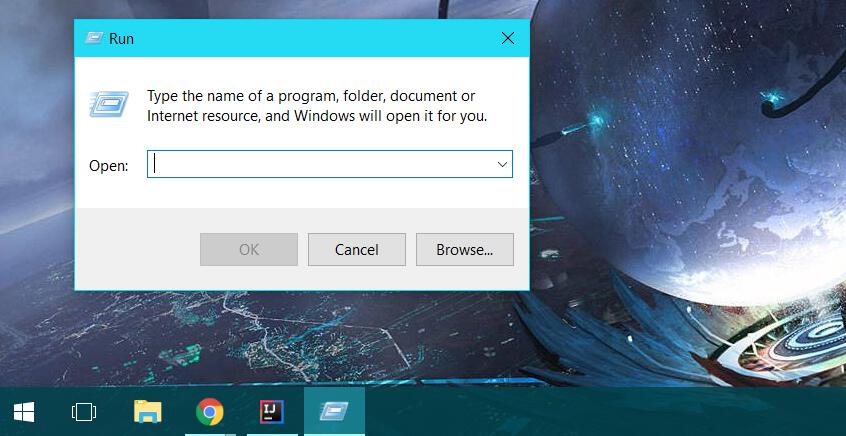Click the large Run icon beside the description
Viewport: 846px width, 436px height.
(109, 104)
